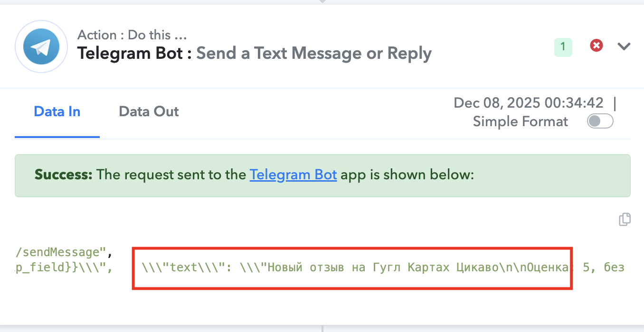The height and width of the screenshot is (332, 644).
Task: Select the Data In tab
Action: pos(57,111)
